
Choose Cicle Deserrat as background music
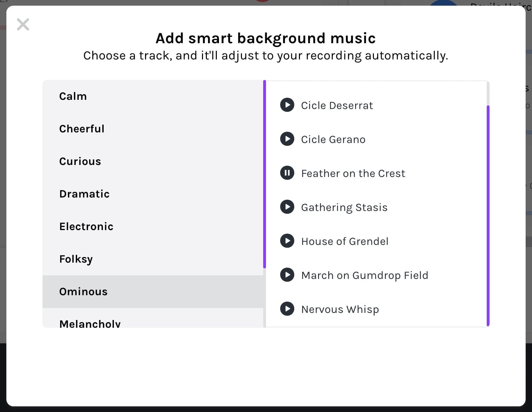tap(337, 105)
